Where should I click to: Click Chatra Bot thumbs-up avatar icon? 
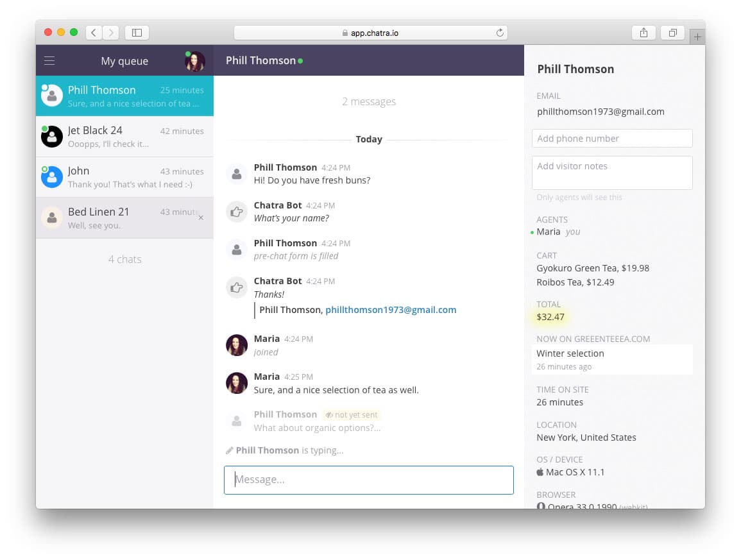(237, 212)
